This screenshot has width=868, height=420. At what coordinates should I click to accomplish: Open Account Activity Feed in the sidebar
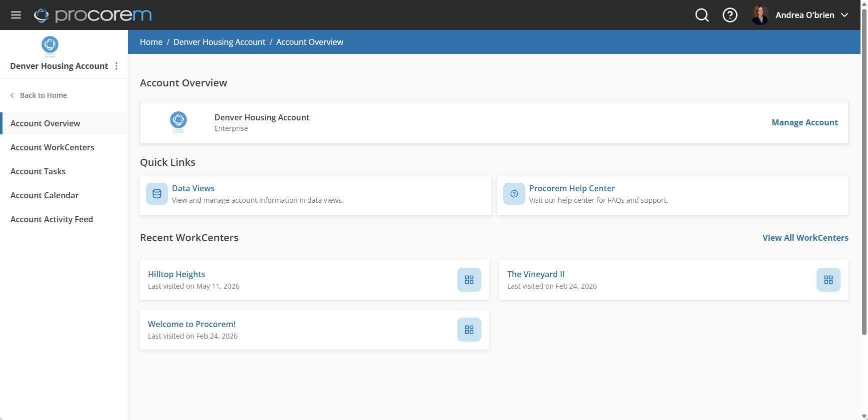tap(64, 219)
